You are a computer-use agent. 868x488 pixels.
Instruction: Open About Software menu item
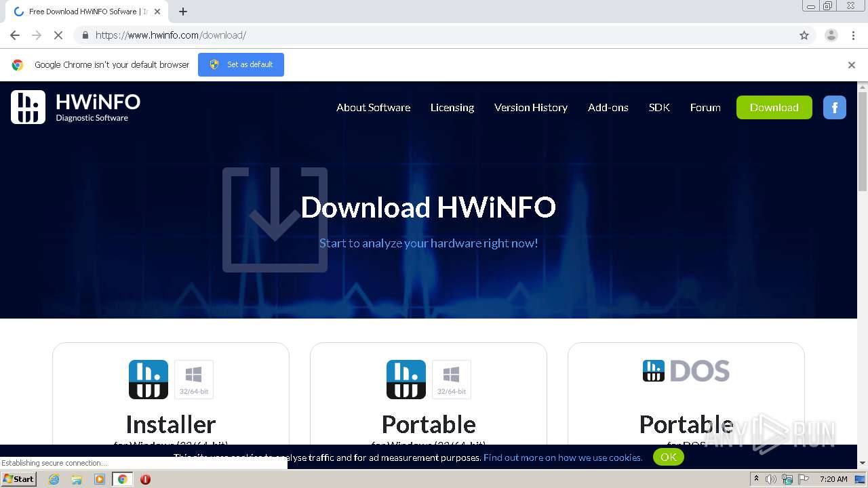pyautogui.click(x=373, y=107)
